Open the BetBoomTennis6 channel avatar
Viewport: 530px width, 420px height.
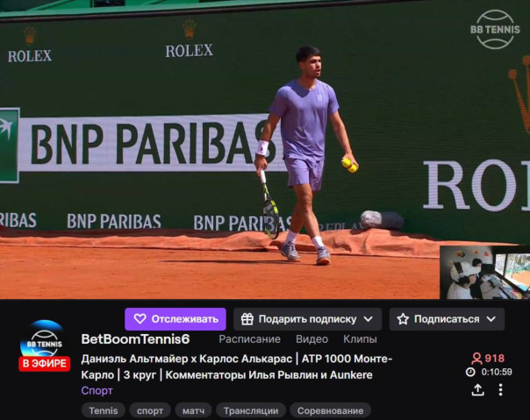[x=44, y=338]
